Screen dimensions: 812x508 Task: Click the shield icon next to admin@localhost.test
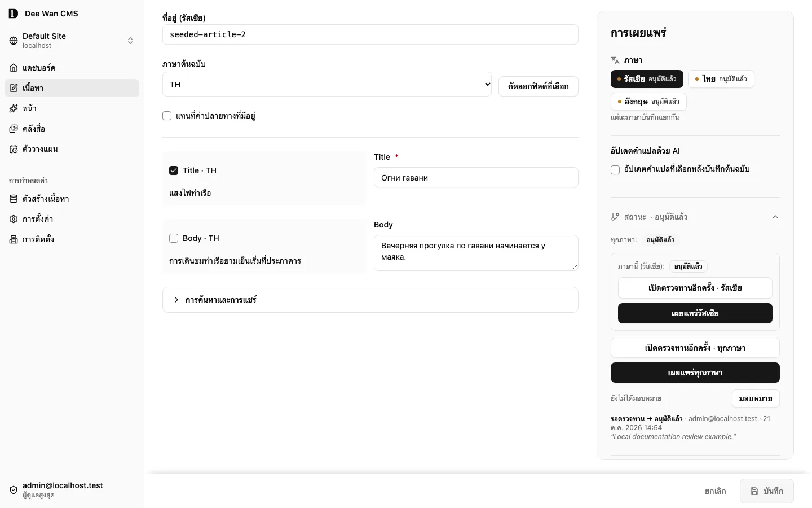click(14, 490)
